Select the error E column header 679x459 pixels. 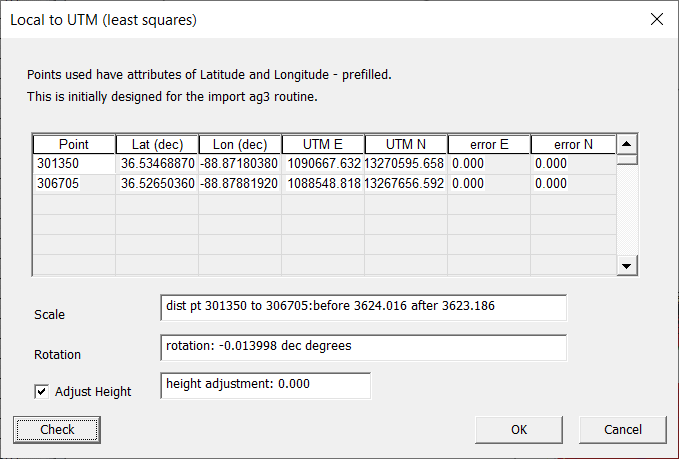489,144
